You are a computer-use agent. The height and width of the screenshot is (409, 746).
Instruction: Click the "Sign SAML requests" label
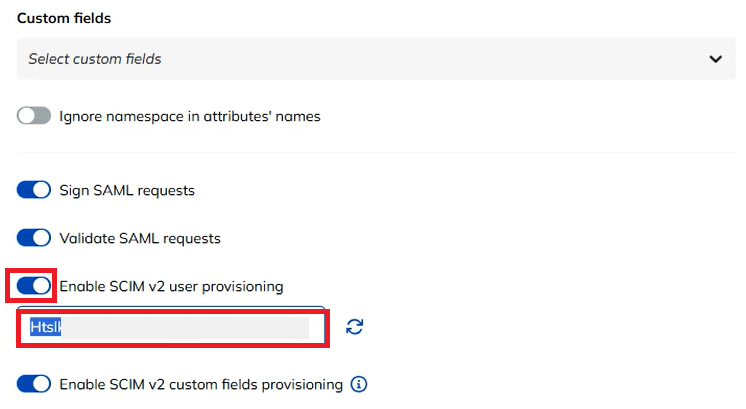tap(127, 191)
